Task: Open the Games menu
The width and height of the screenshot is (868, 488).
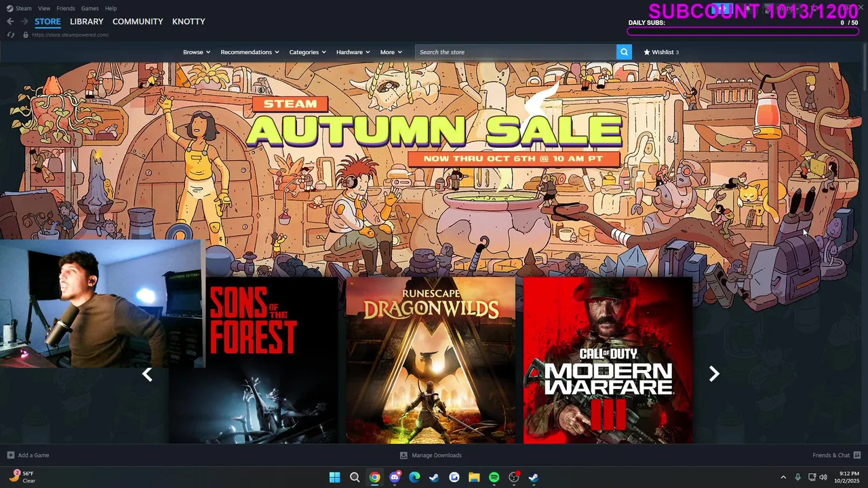Action: 90,8
